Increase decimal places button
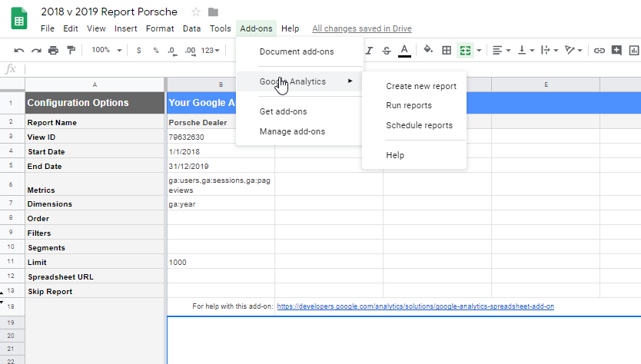 [190, 51]
